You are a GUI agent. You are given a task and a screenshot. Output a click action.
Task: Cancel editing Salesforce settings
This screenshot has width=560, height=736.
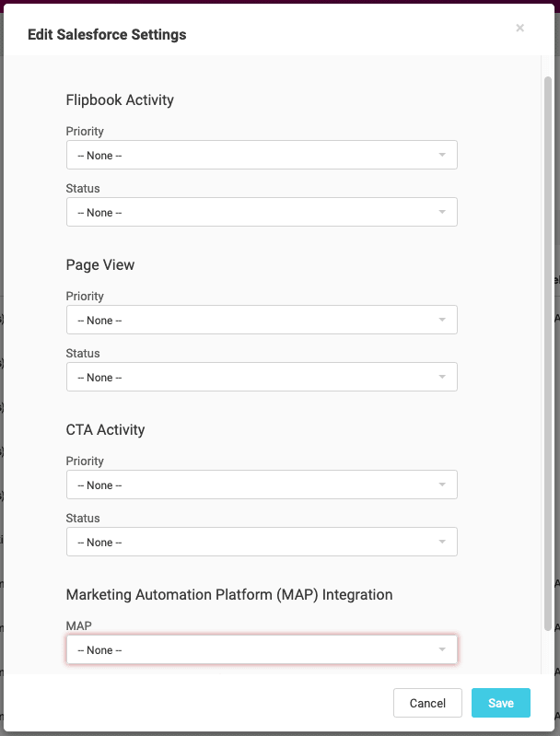point(427,703)
